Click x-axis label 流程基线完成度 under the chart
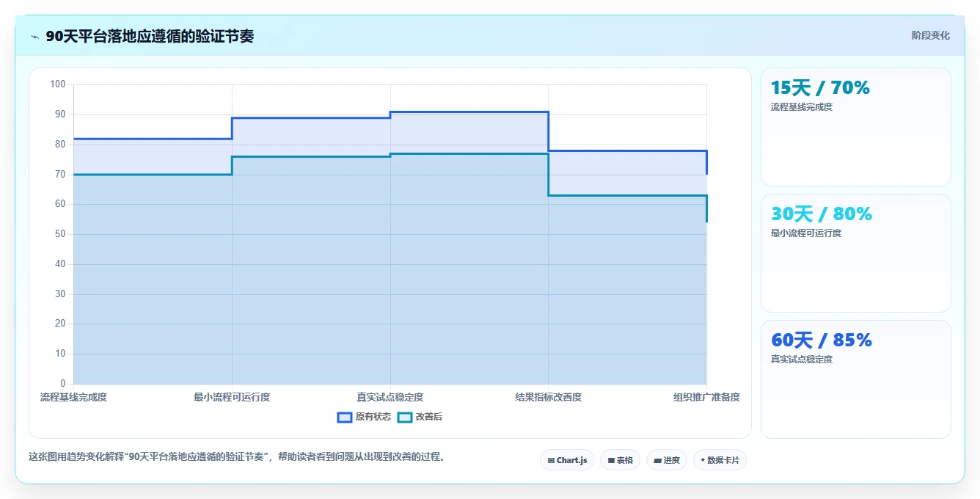Viewport: 980px width, 499px height. coord(73,397)
